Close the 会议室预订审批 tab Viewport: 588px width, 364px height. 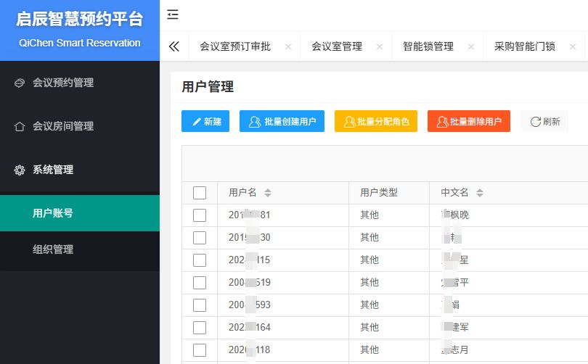(288, 46)
